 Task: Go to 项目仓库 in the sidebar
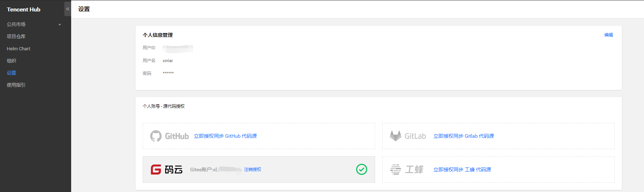pyautogui.click(x=16, y=36)
